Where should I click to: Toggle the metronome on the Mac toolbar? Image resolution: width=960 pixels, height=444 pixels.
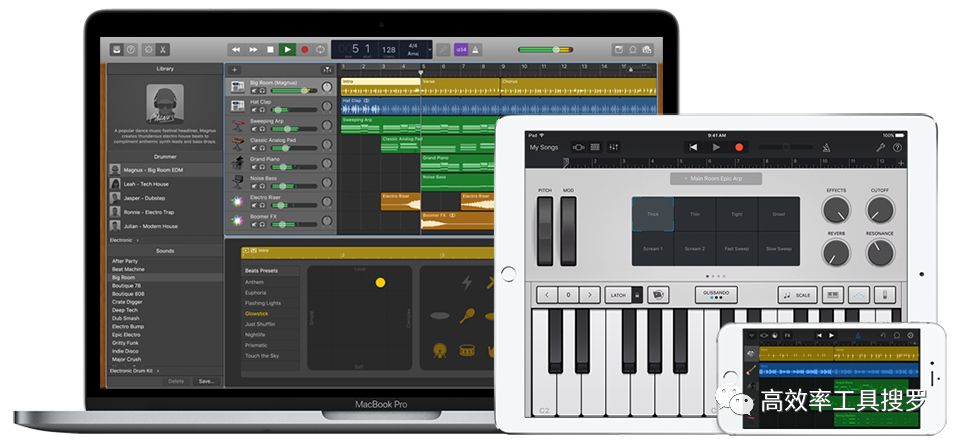[x=476, y=50]
